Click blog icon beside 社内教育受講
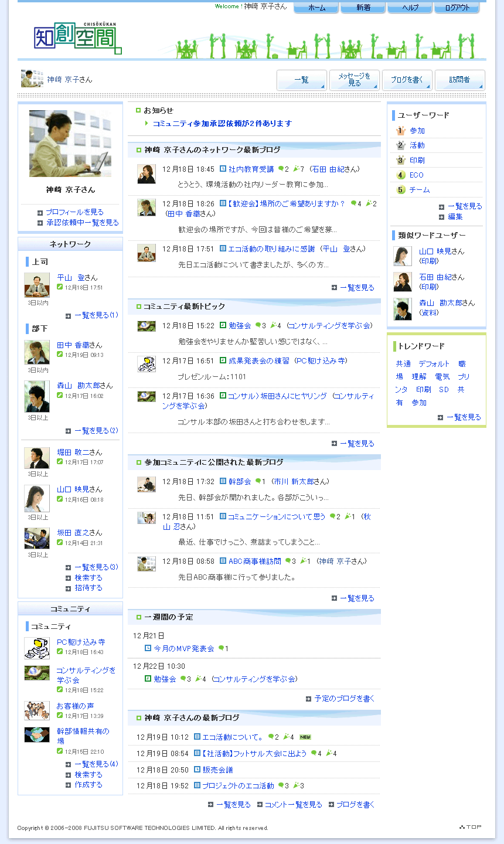The width and height of the screenshot is (504, 844). tap(223, 169)
